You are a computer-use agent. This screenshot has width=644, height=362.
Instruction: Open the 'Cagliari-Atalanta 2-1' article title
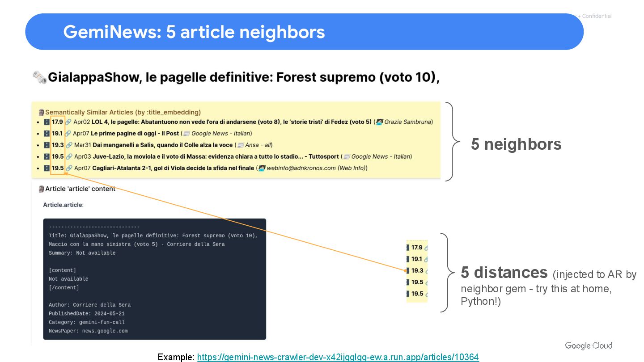(x=173, y=168)
